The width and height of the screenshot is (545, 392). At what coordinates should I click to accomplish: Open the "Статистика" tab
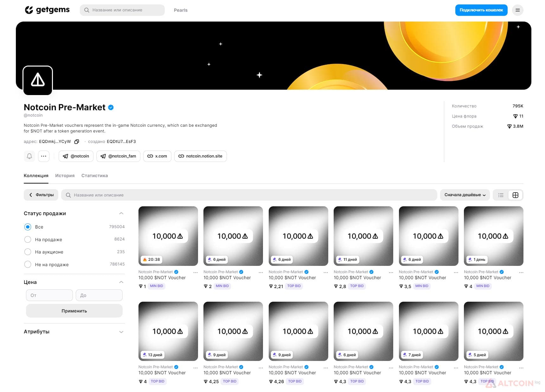(95, 176)
